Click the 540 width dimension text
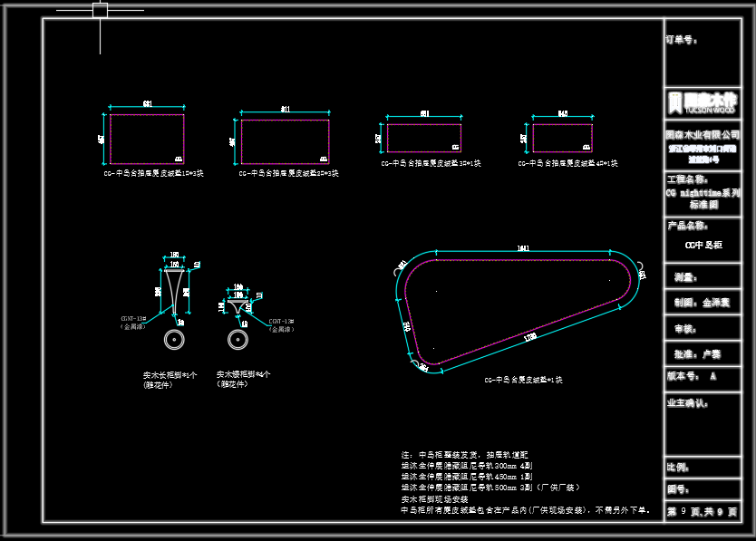The image size is (756, 541). pyautogui.click(x=562, y=113)
